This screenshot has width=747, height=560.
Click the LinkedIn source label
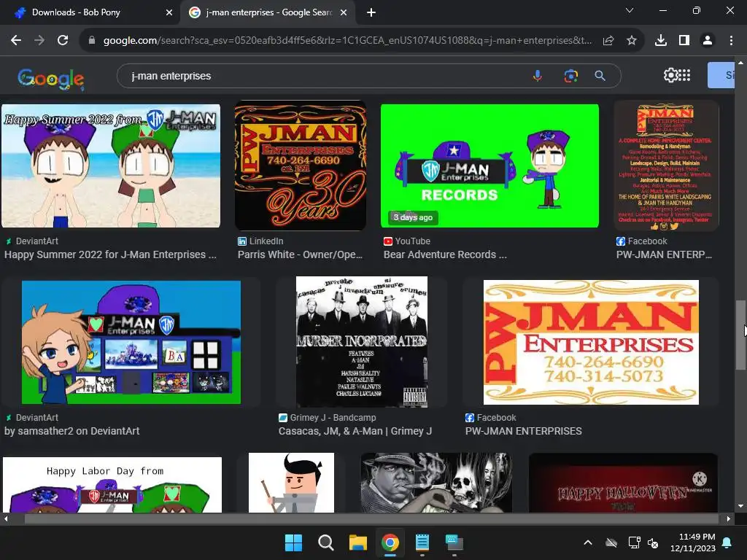pyautogui.click(x=266, y=241)
